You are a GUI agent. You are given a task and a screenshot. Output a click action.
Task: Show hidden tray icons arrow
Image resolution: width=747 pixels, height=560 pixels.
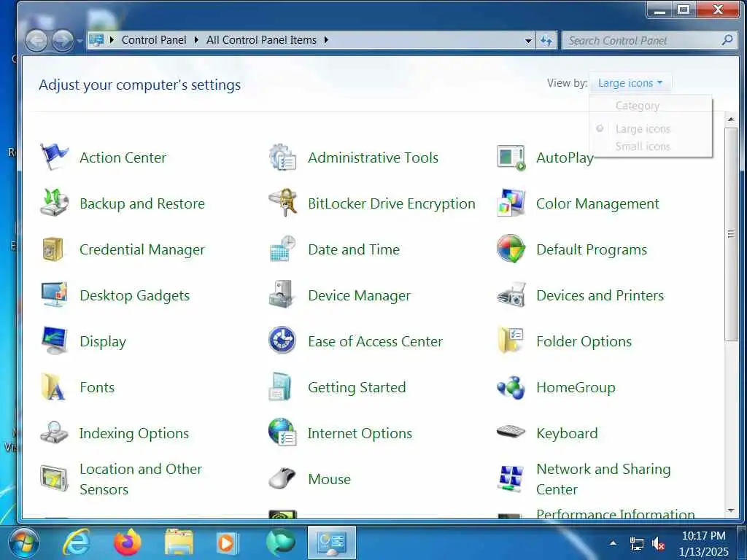(x=613, y=542)
